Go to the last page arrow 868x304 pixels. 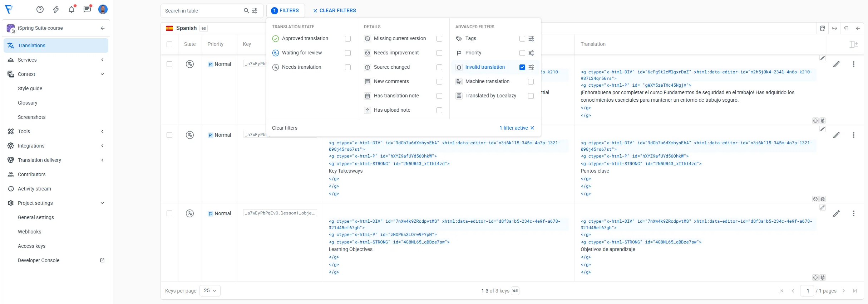click(855, 291)
